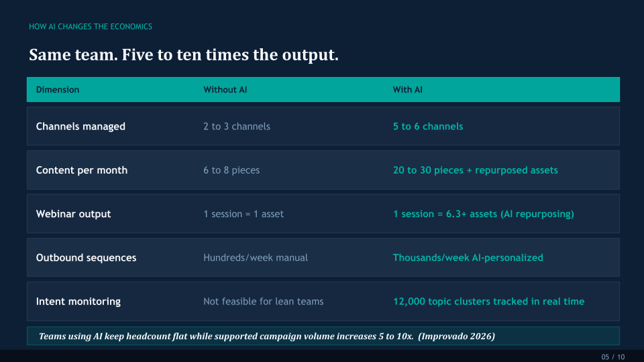Click the "2 to 3 channels" cell
644x362 pixels.
[x=237, y=127]
